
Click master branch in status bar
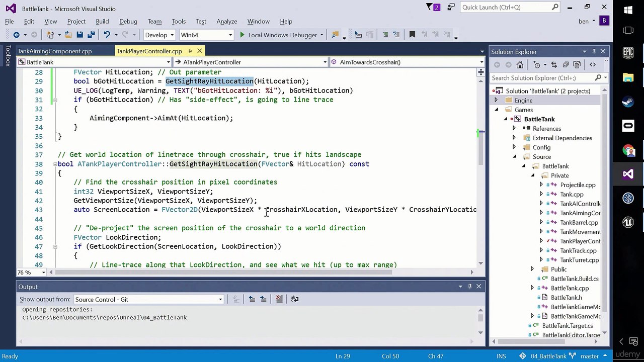click(589, 356)
